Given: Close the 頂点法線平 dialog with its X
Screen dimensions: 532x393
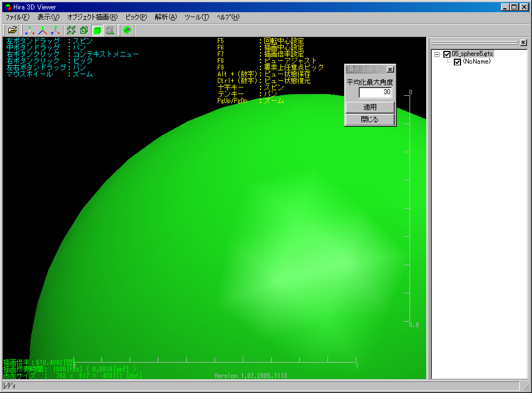Looking at the screenshot, I should click(x=390, y=69).
